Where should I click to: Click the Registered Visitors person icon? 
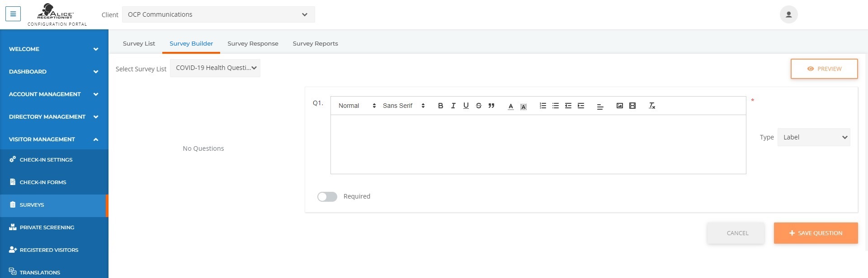13,250
